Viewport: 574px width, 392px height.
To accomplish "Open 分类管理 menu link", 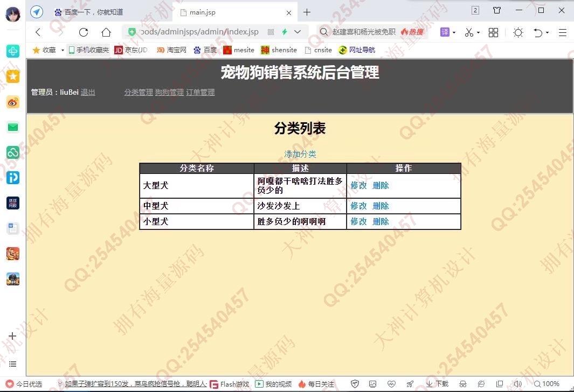I will 139,92.
